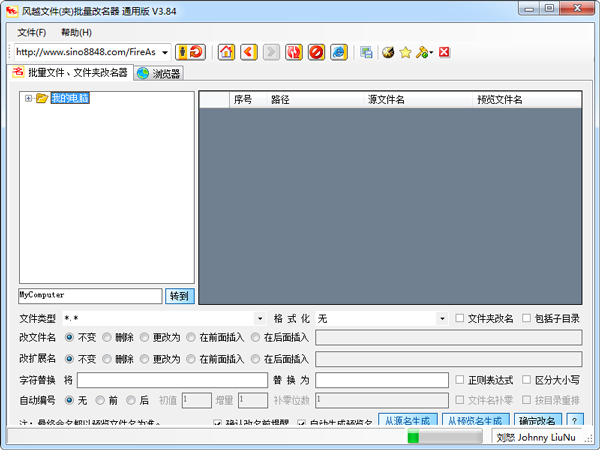Enable the 正则表达式 checkbox
The width and height of the screenshot is (600, 450).
[x=460, y=380]
